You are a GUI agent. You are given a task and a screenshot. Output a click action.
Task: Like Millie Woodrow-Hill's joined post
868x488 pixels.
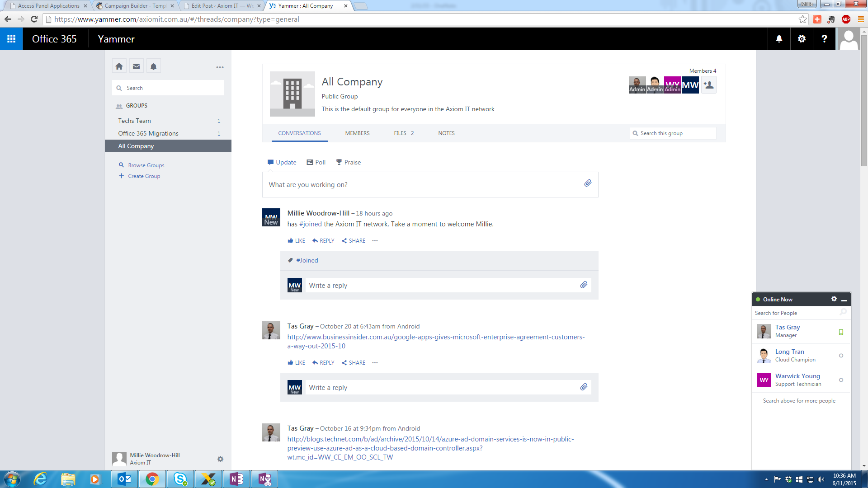coord(296,241)
